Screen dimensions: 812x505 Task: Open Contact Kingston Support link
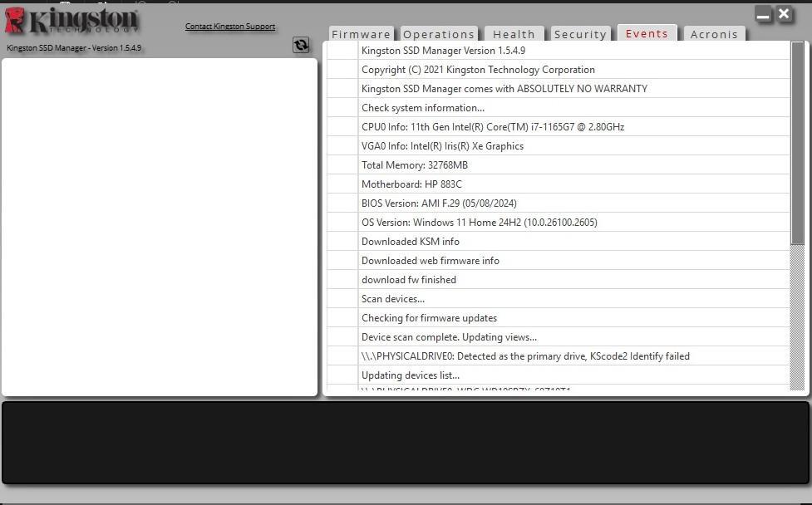[230, 27]
